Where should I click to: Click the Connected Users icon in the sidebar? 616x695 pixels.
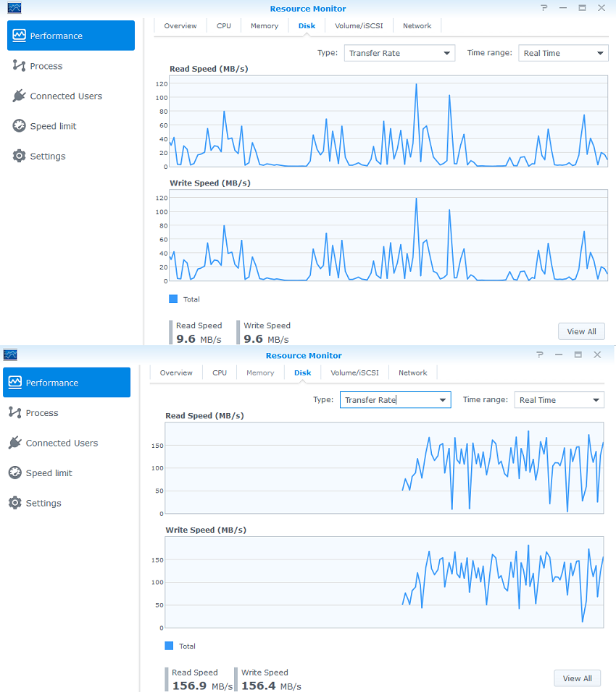18,96
